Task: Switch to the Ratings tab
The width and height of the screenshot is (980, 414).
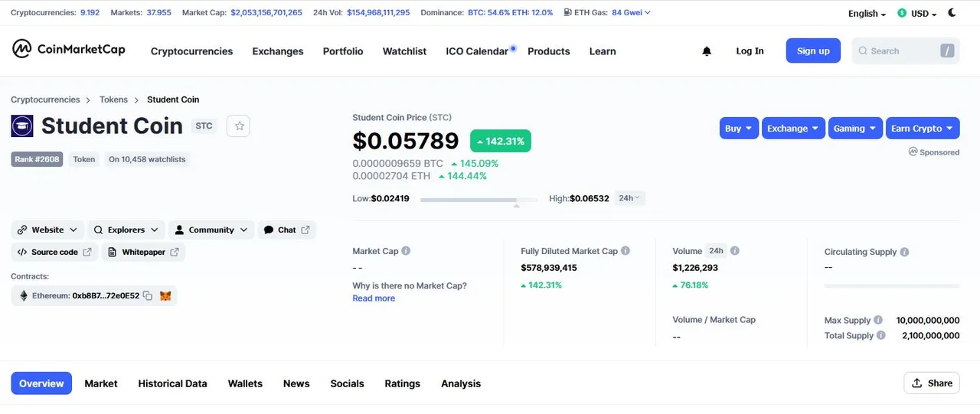Action: [x=403, y=383]
